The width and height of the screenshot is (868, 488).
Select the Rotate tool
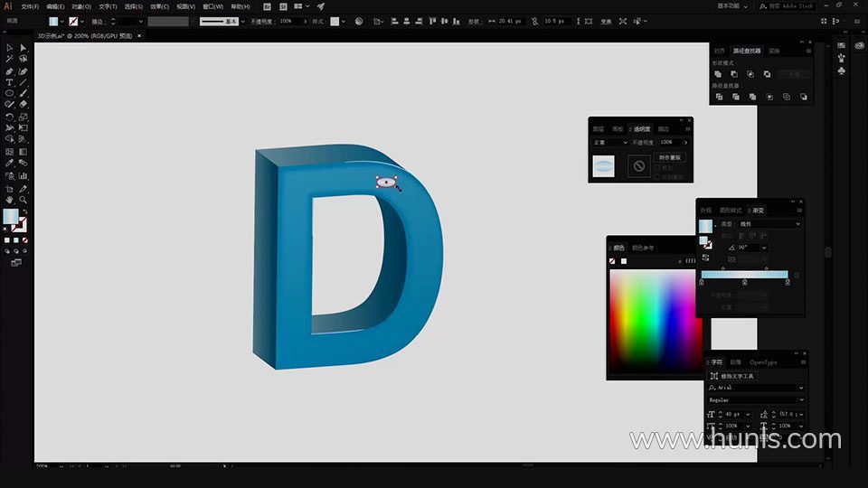tap(9, 117)
